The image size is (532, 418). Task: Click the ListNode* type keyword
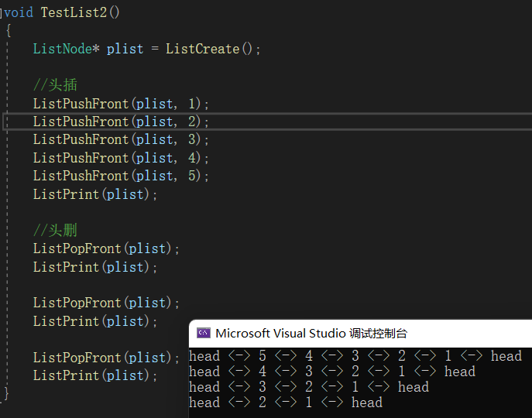(x=66, y=49)
